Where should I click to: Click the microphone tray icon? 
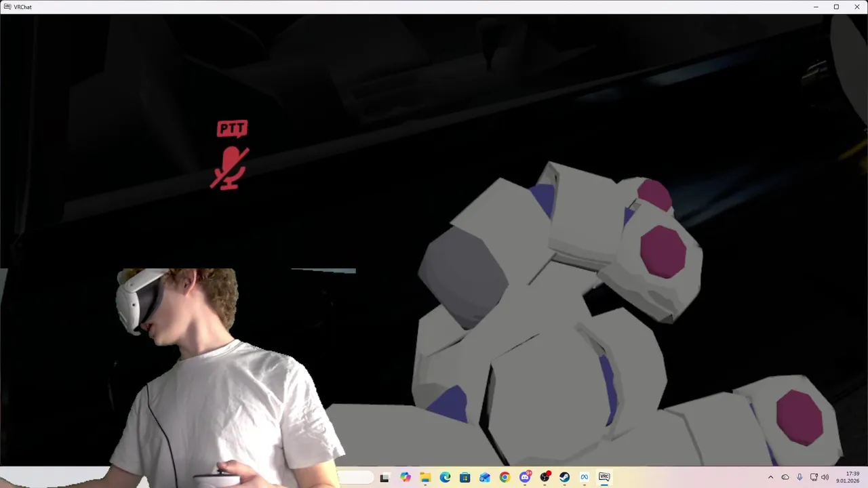pyautogui.click(x=800, y=477)
